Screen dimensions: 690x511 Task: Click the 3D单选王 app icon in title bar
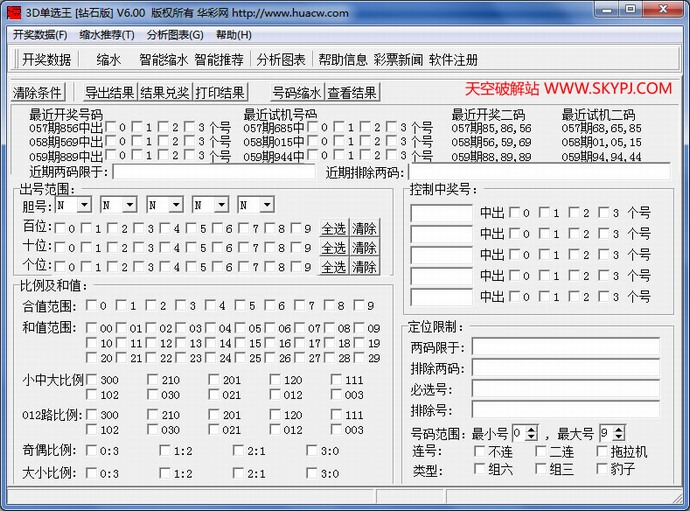pos(13,13)
